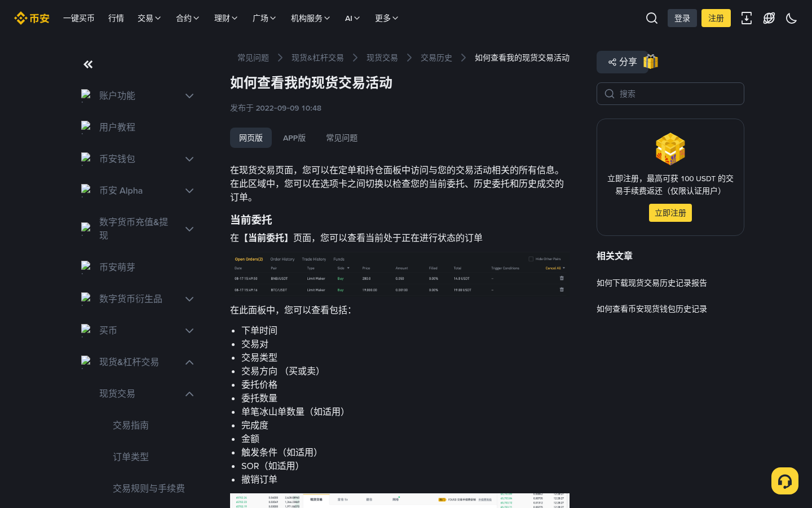Go to 现货&杠杆交易 breadcrumb
This screenshot has width=812, height=508.
[317, 58]
